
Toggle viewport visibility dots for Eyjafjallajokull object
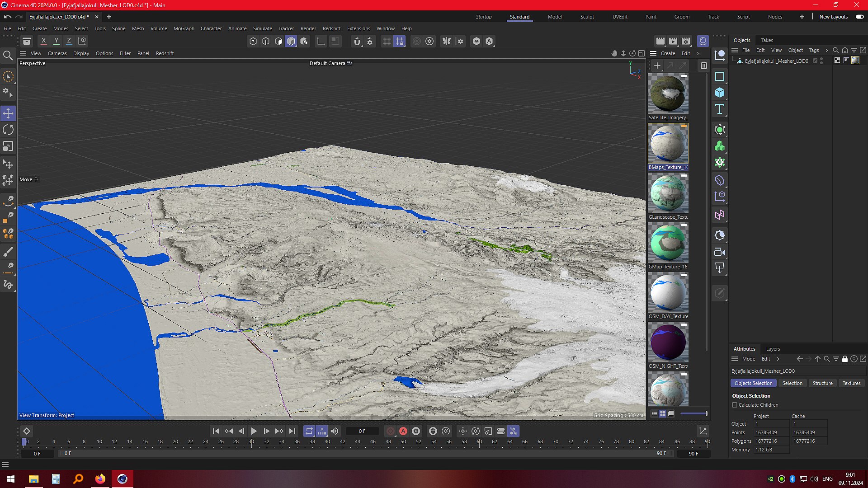(821, 61)
